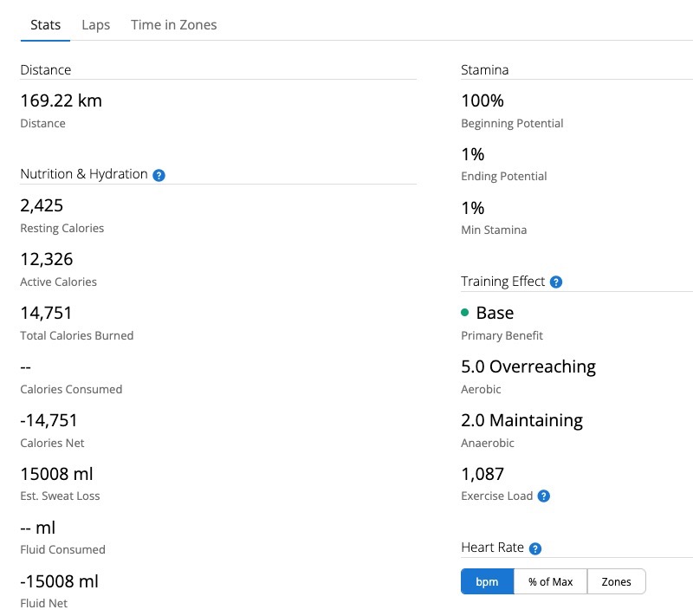Switch to the Laps tab
The width and height of the screenshot is (693, 616).
point(96,25)
